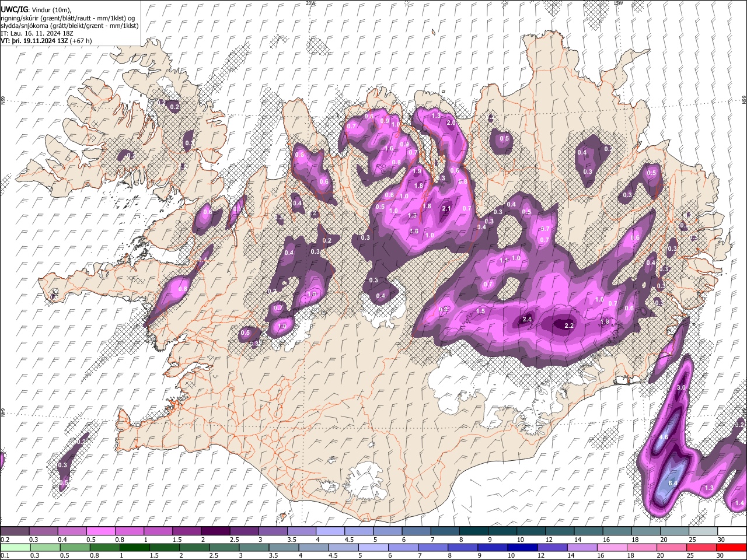Screen dimensions: 747x560
Task: Click the '1.4' value at the lower-right map edge
Action: pyautogui.click(x=739, y=503)
